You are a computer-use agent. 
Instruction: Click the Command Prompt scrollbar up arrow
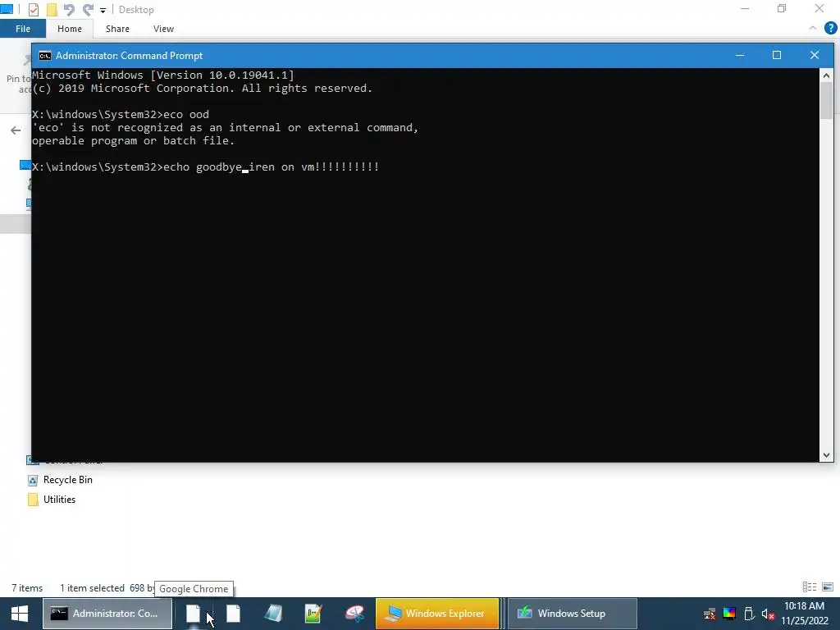point(826,75)
